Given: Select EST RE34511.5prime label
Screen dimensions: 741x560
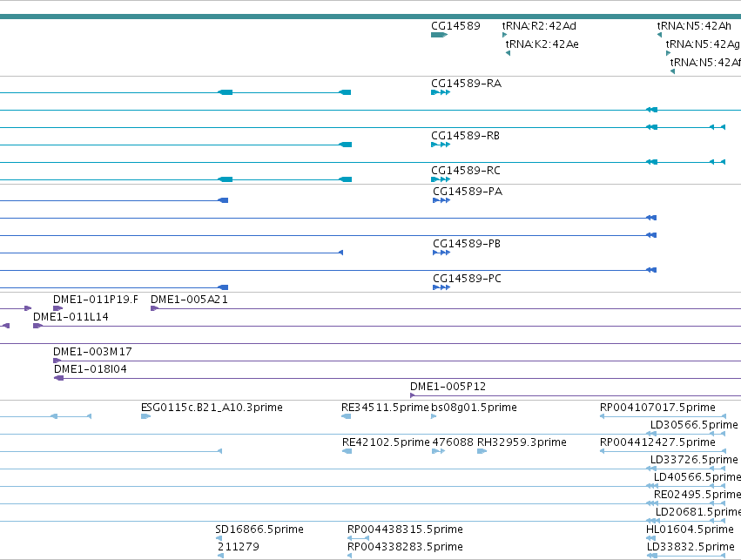Looking at the screenshot, I should pyautogui.click(x=385, y=408).
